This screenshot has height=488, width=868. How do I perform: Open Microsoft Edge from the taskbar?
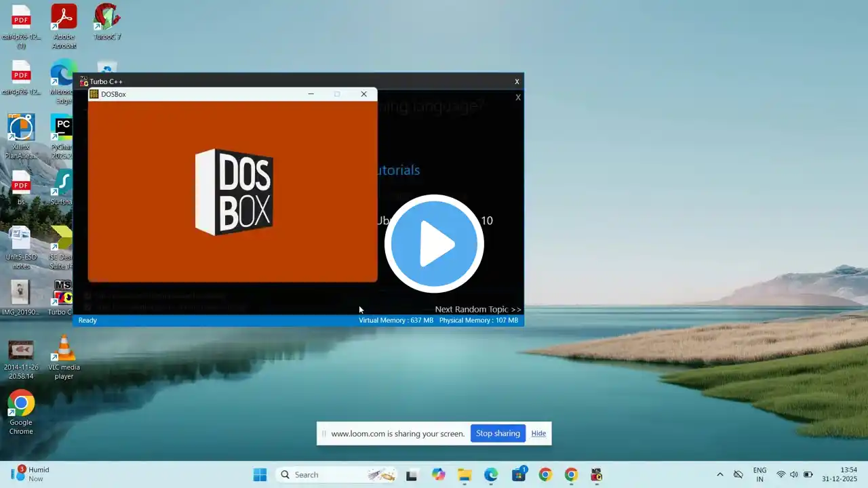click(x=491, y=474)
